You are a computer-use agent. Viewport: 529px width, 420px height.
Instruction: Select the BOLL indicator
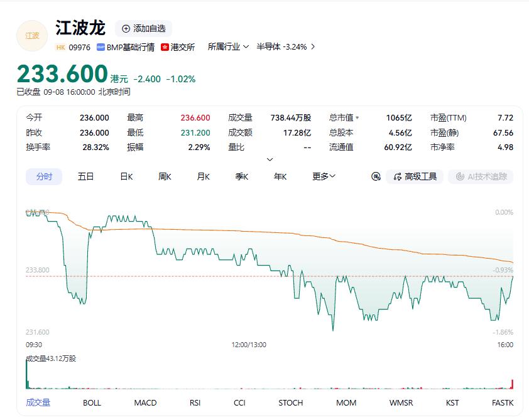click(x=92, y=403)
